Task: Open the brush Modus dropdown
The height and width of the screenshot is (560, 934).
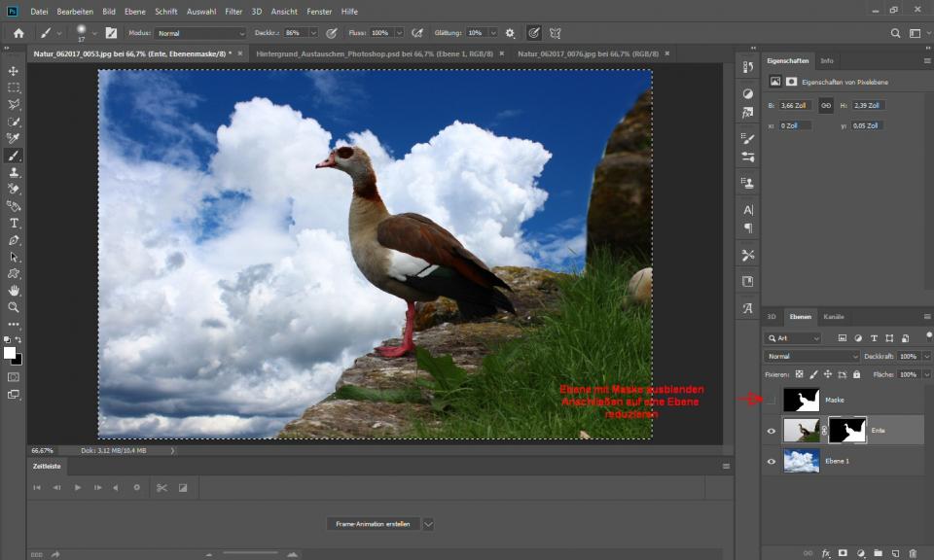Action: [x=199, y=33]
